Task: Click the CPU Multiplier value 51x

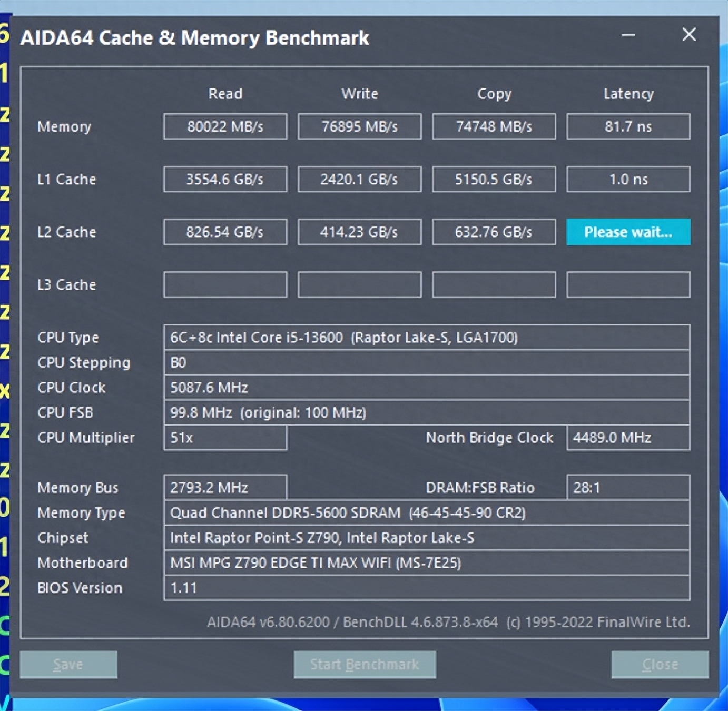Action: 225,438
